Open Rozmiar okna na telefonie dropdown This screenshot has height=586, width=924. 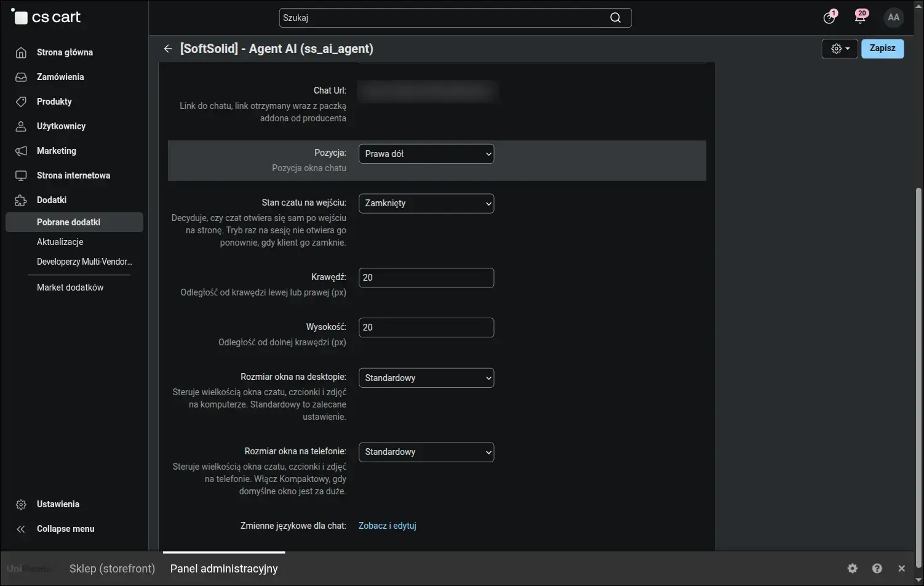pos(426,452)
